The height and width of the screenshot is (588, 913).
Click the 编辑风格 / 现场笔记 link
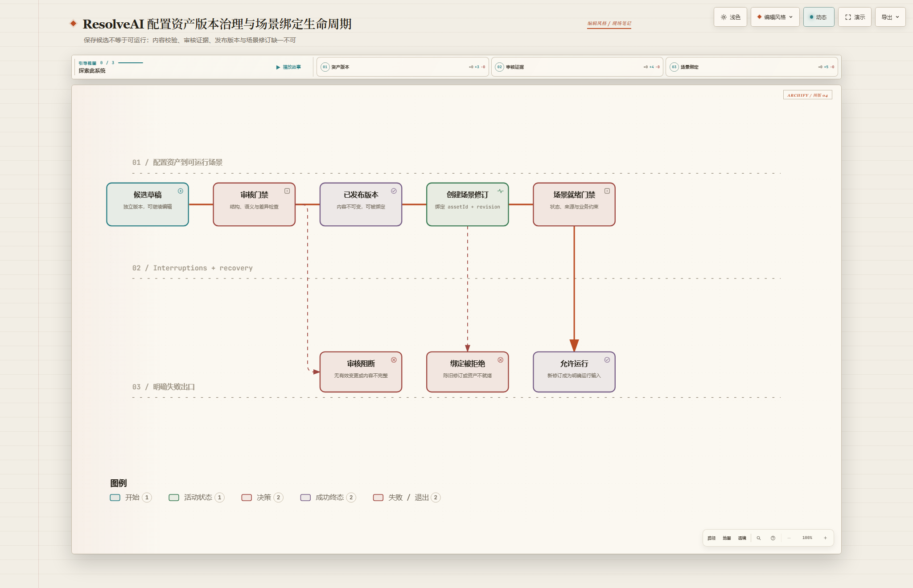(609, 24)
